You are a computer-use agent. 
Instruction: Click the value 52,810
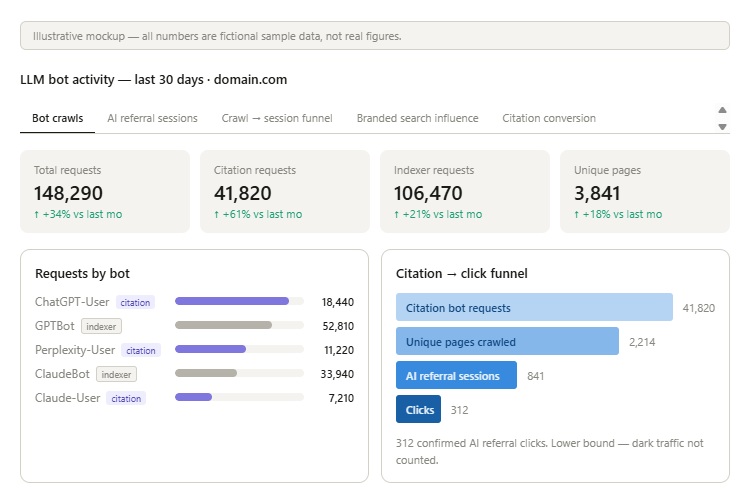coord(338,326)
